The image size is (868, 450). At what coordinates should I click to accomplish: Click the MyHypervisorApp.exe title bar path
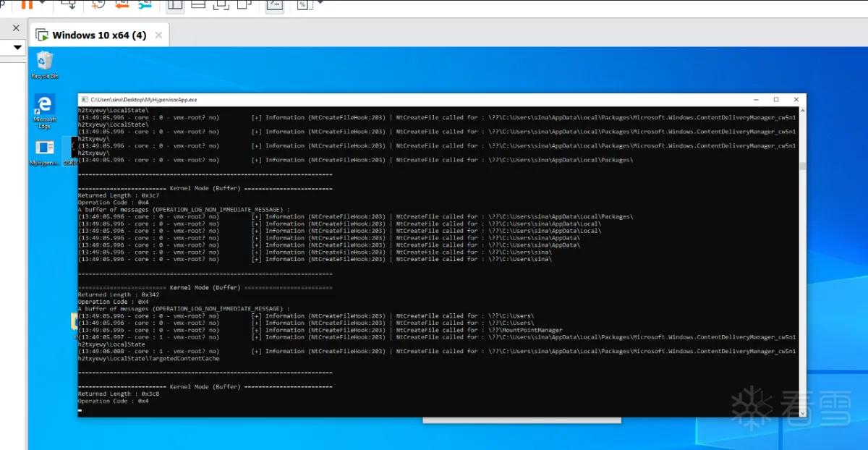pyautogui.click(x=143, y=100)
